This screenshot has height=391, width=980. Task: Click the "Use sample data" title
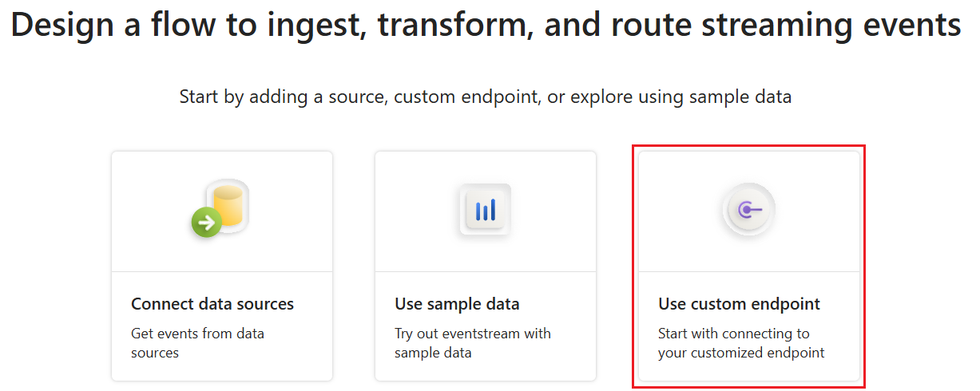point(457,304)
